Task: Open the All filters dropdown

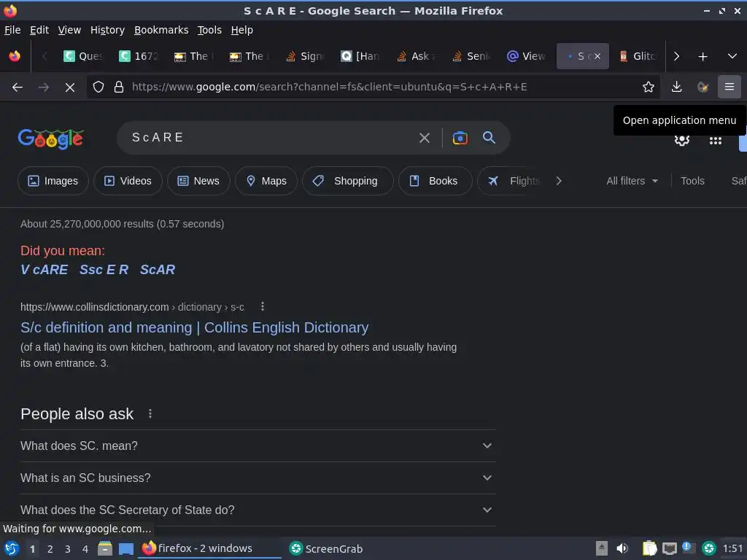Action: 632,181
